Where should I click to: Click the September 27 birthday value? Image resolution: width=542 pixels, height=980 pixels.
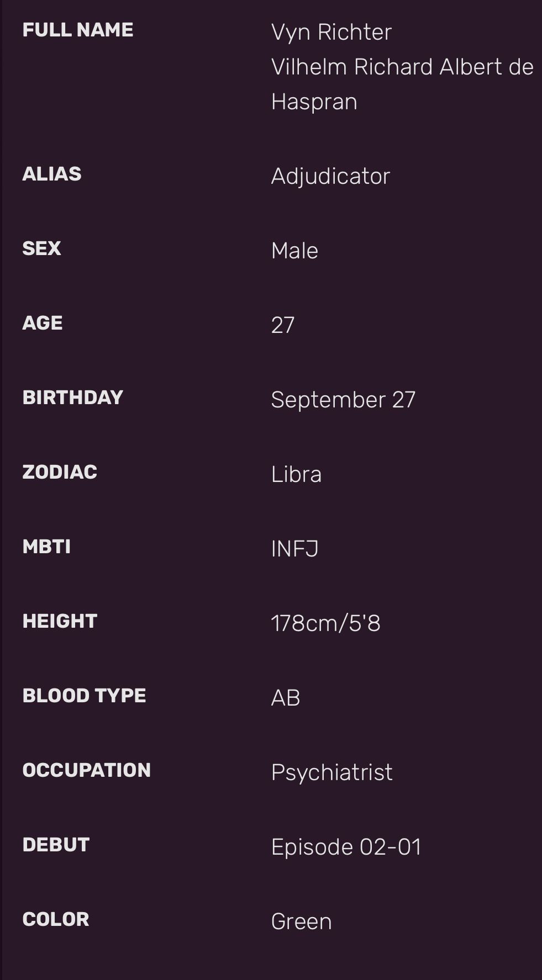343,400
